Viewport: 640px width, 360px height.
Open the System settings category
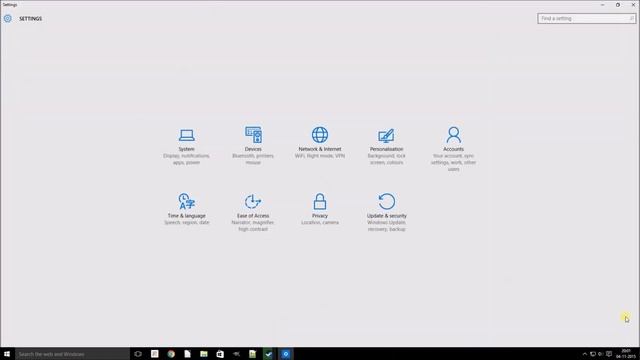[187, 146]
